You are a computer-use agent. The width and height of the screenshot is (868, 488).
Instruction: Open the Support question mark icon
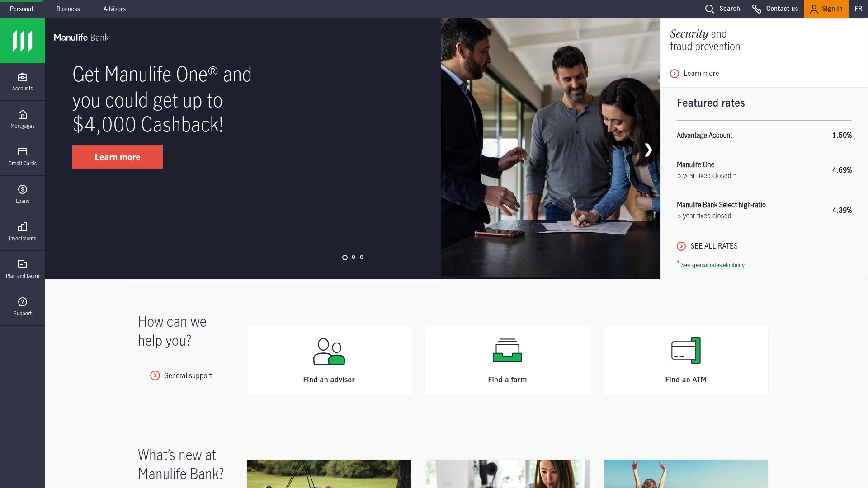pyautogui.click(x=23, y=302)
